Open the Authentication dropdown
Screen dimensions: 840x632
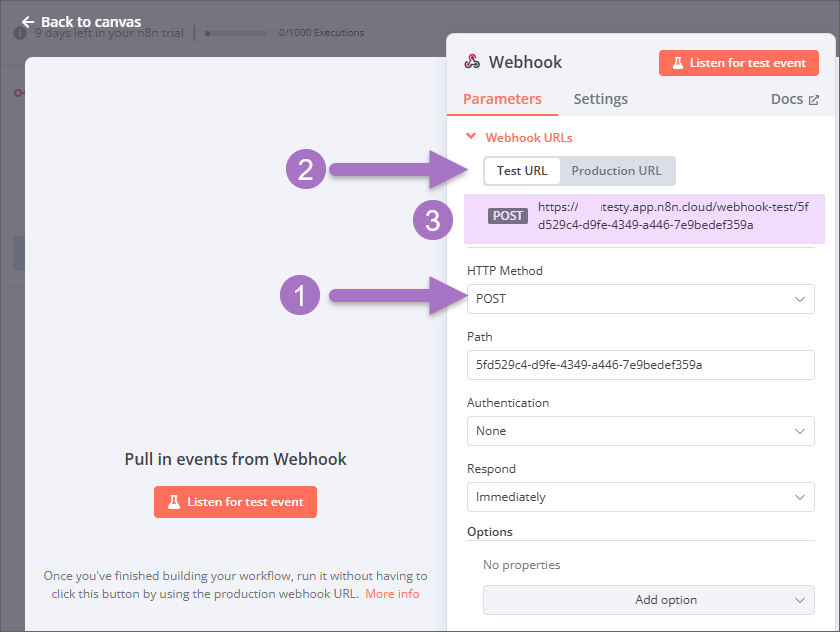point(640,431)
